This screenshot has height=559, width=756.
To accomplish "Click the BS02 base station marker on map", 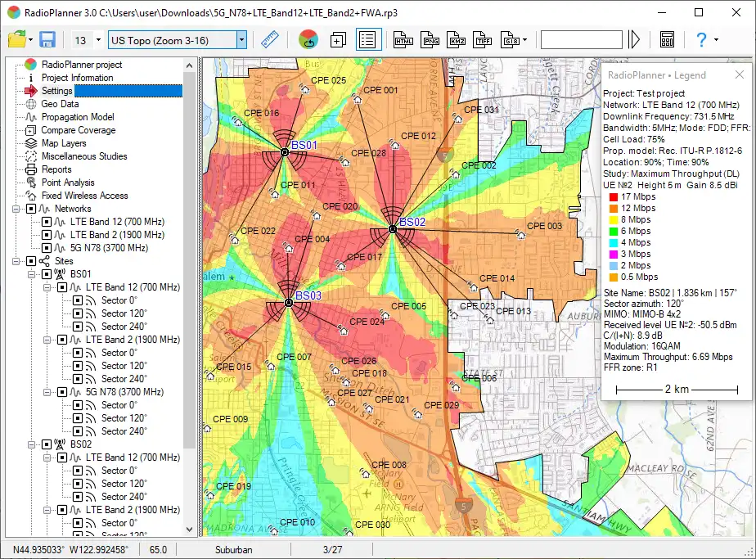I will (393, 229).
